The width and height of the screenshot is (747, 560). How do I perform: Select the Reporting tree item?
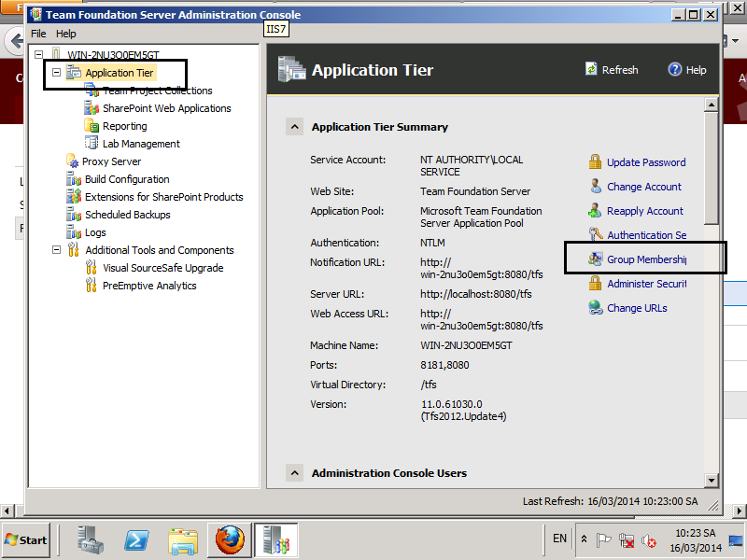pyautogui.click(x=125, y=126)
